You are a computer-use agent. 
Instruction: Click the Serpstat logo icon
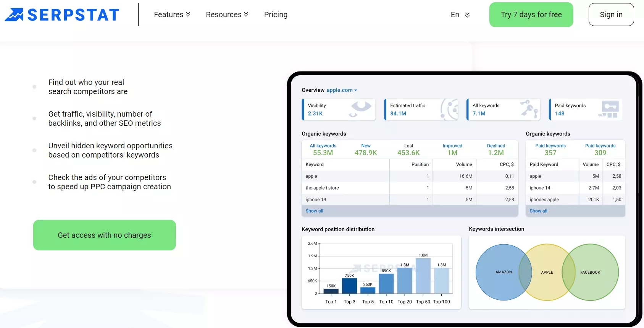(14, 15)
